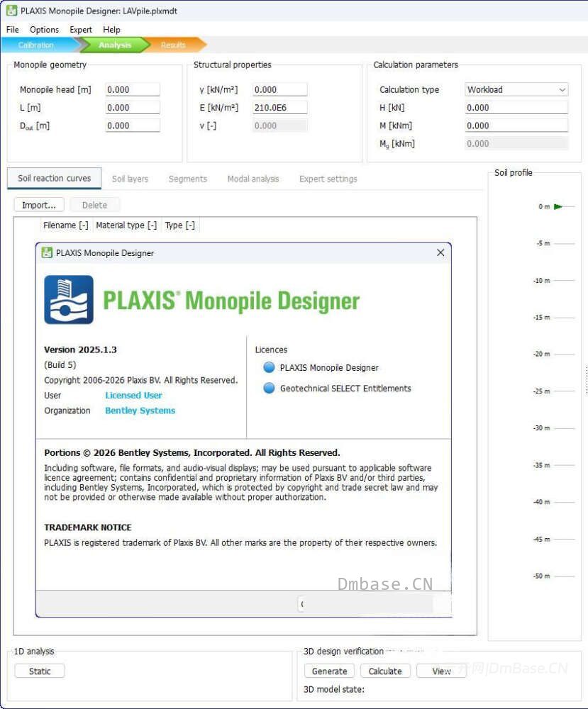
Task: Click the E [kN/m²] modulus field
Action: pos(280,108)
